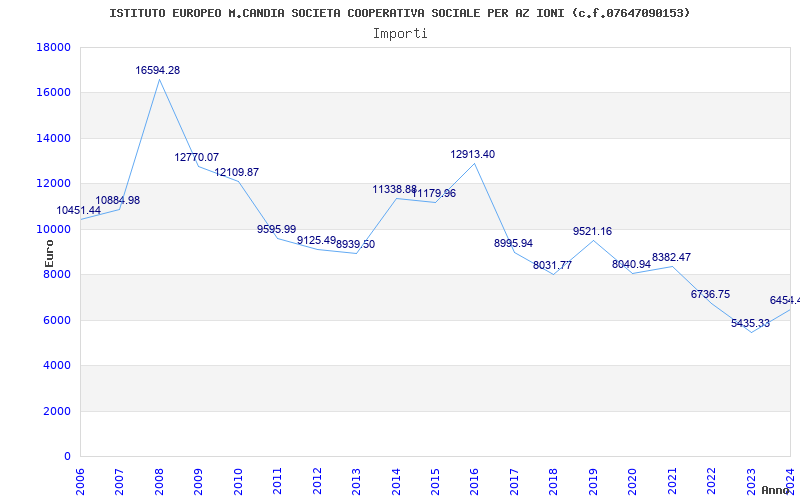The image size is (800, 500).
Task: Click the 12000 y-axis tick label
Action: tap(54, 184)
